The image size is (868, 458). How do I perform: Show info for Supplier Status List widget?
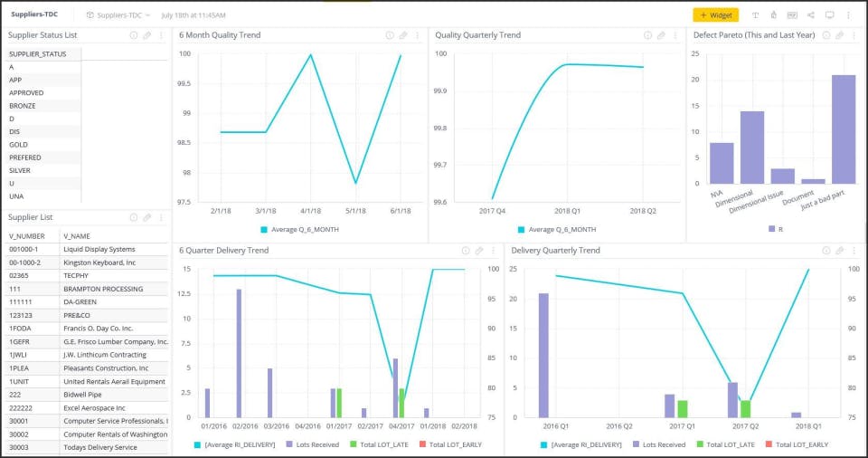pos(134,35)
